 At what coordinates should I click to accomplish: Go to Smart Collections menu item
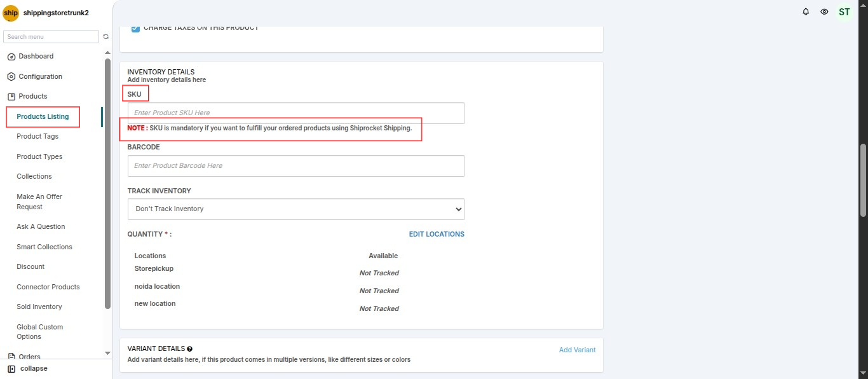(44, 247)
